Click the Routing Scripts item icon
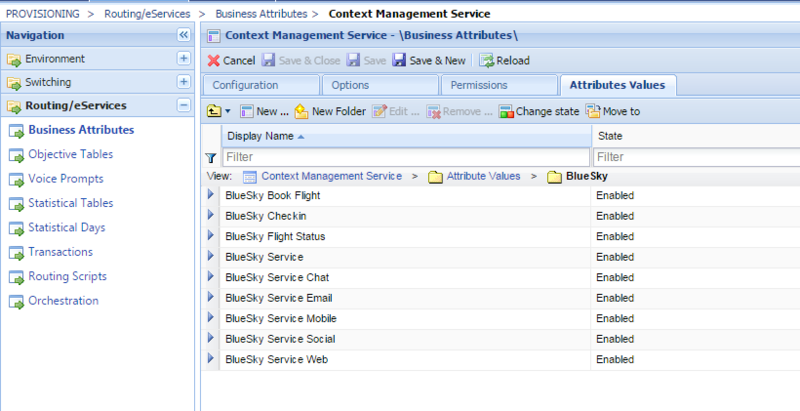 click(16, 278)
